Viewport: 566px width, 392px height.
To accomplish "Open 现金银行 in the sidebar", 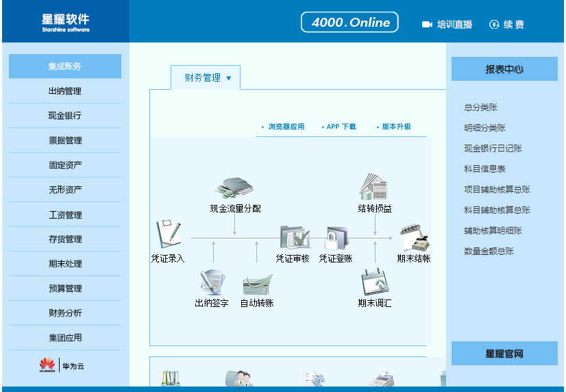I will coord(65,116).
